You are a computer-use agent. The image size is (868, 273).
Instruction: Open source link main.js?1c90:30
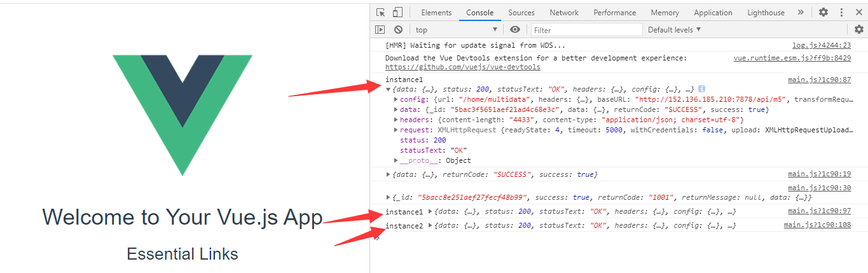click(x=819, y=188)
